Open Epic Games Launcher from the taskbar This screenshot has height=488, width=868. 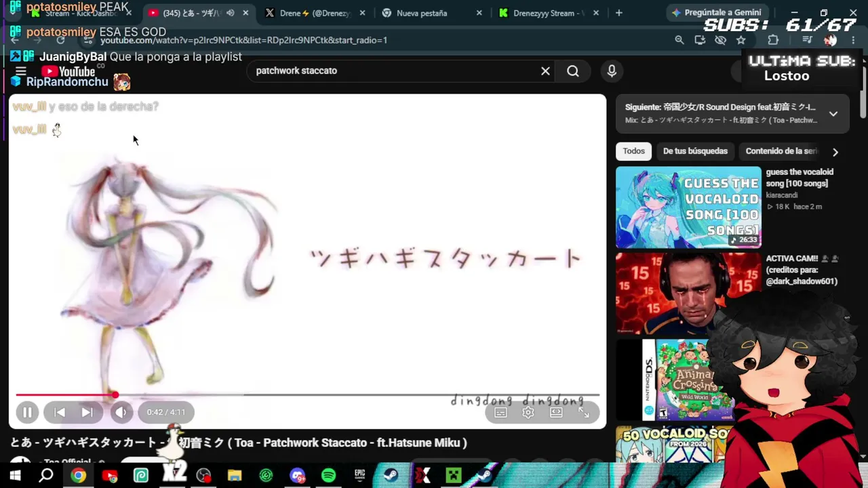click(359, 475)
